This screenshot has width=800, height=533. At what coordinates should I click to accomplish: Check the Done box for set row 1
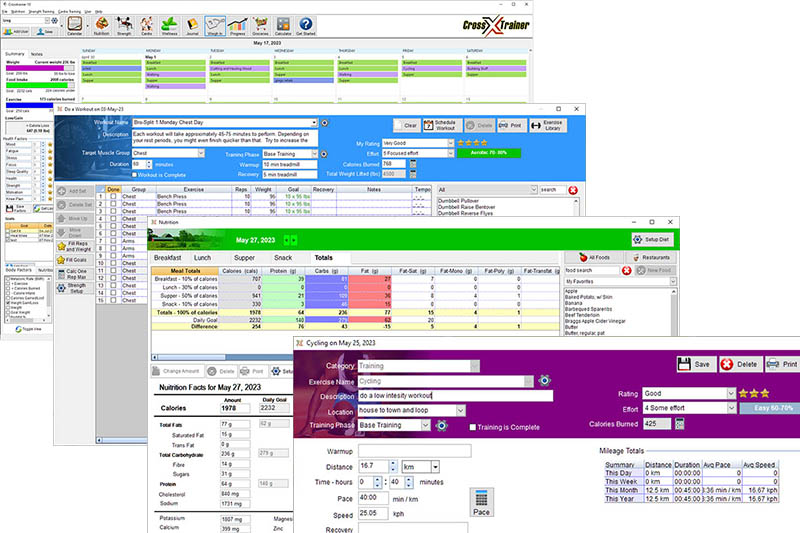point(113,196)
